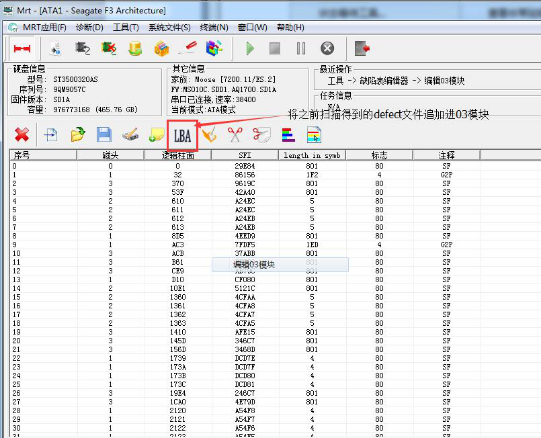Select SFI cell DCD7E in row 22
The image size is (541, 438).
pyautogui.click(x=245, y=358)
